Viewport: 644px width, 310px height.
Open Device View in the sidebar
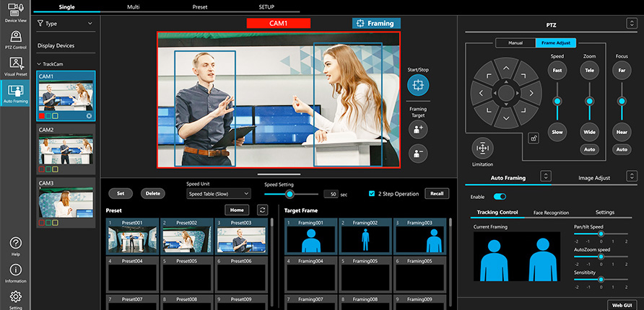(15, 12)
